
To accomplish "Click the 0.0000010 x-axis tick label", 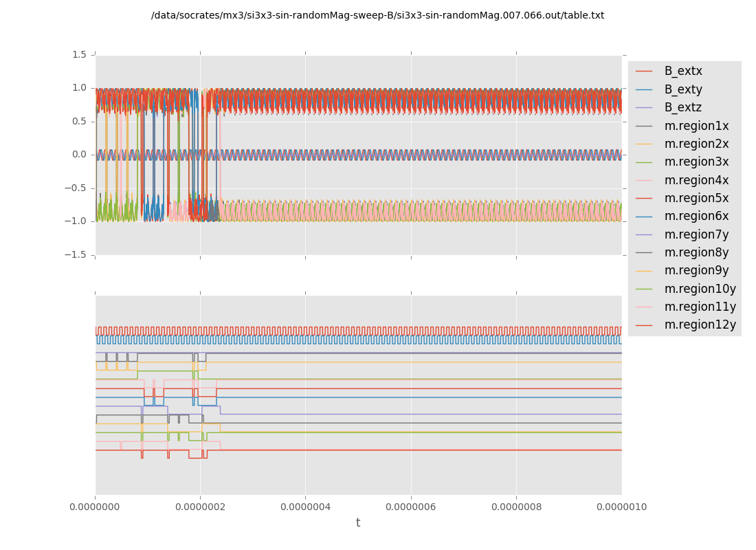I will [x=621, y=507].
